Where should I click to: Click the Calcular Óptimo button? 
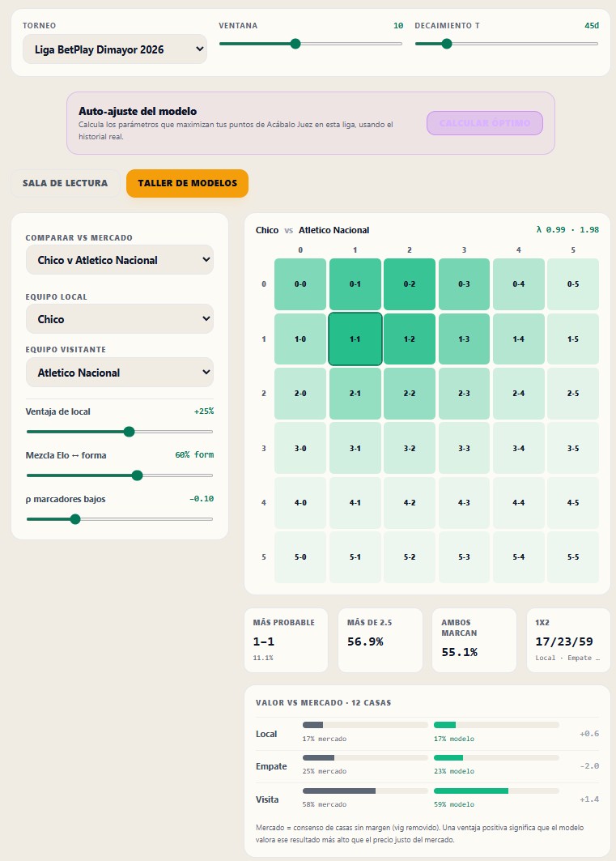pos(485,123)
